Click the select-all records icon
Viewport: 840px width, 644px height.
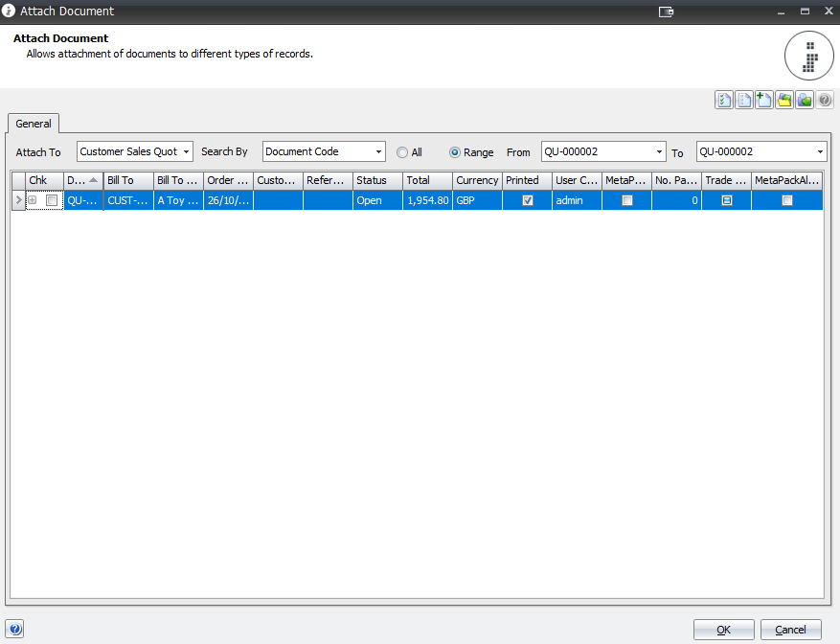click(724, 100)
